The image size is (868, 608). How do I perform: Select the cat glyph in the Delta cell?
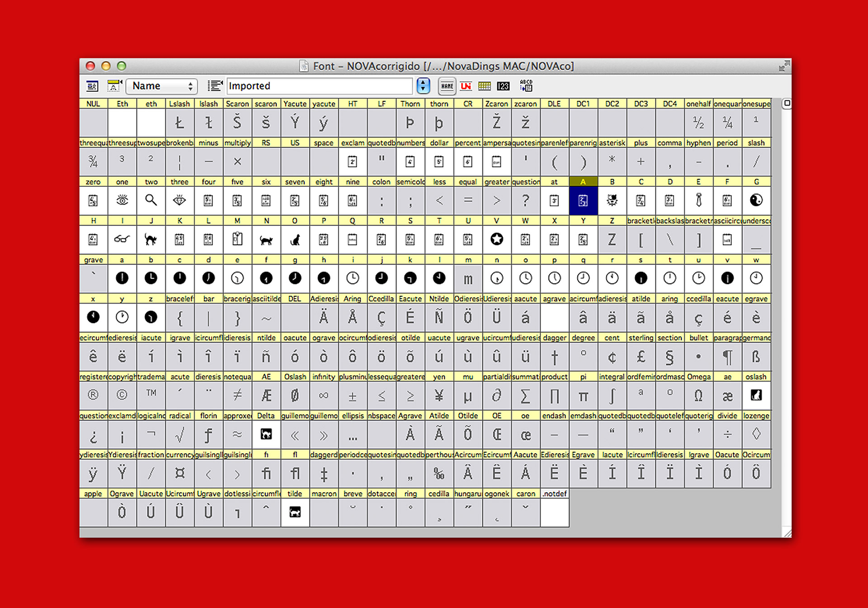pyautogui.click(x=266, y=434)
